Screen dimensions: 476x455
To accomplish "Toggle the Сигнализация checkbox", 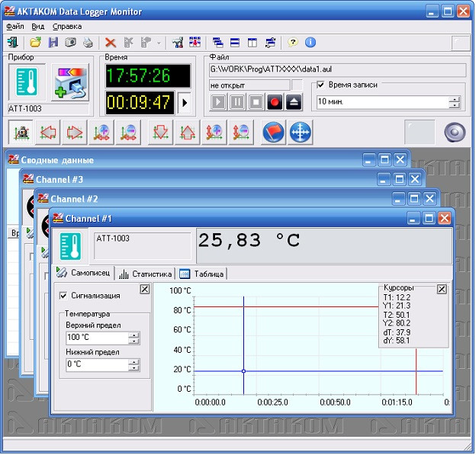I will [63, 296].
